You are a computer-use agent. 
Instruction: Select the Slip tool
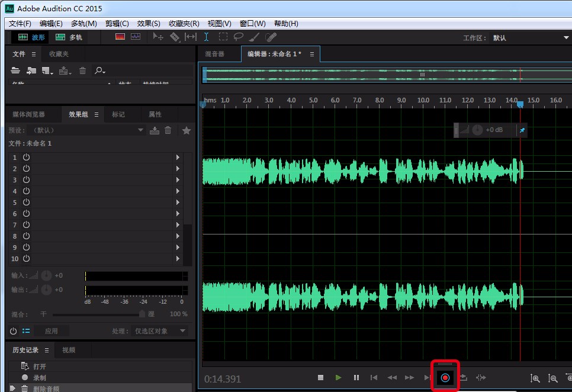click(x=191, y=37)
